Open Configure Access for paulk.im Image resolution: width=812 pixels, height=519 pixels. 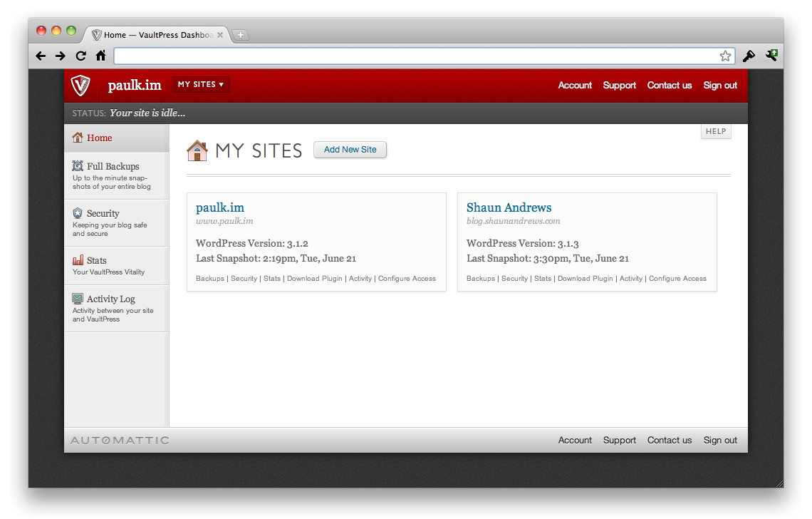[407, 279]
